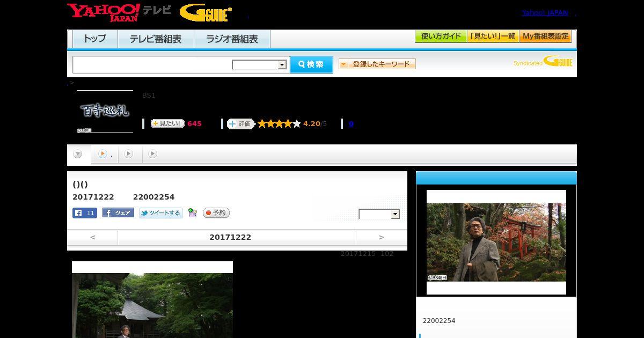Go to next date with > arrow
The image size is (644, 338).
coord(382,237)
